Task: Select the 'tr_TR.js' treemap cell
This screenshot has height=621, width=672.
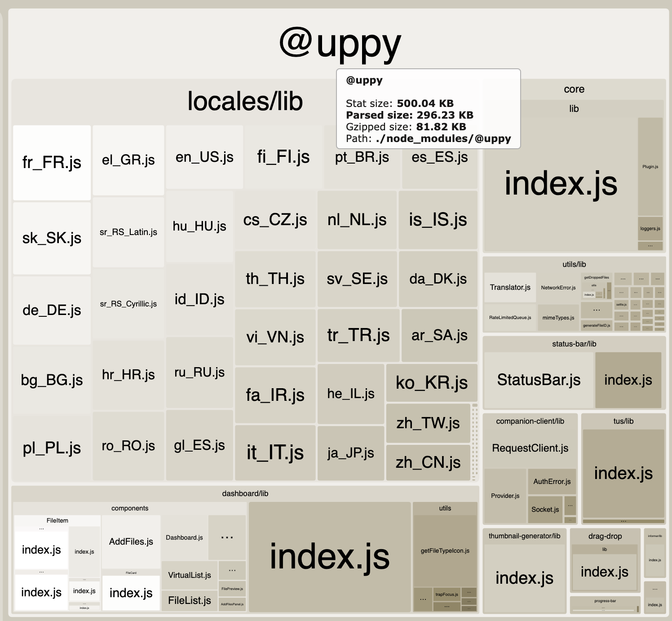Action: [358, 335]
